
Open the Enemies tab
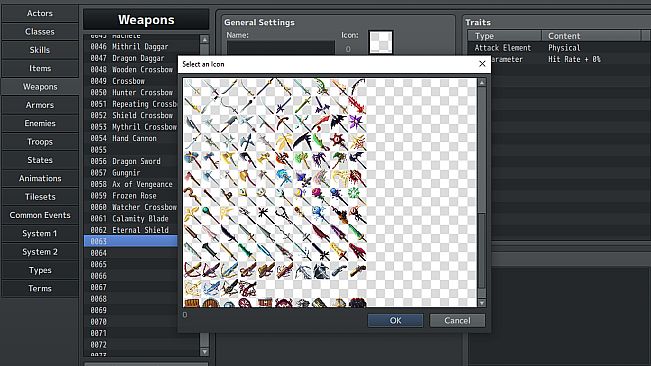pos(40,123)
